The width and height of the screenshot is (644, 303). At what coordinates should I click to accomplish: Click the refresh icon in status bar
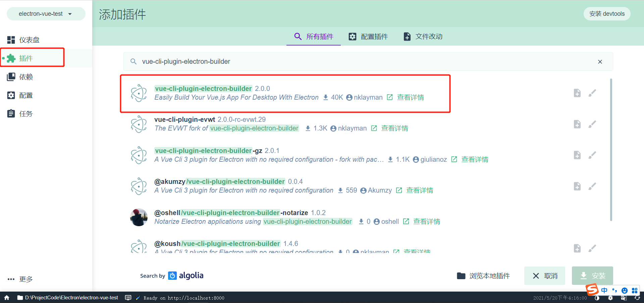point(637,298)
